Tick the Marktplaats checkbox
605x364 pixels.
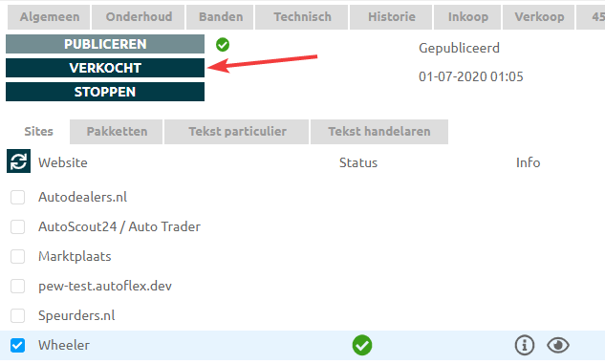(18, 256)
